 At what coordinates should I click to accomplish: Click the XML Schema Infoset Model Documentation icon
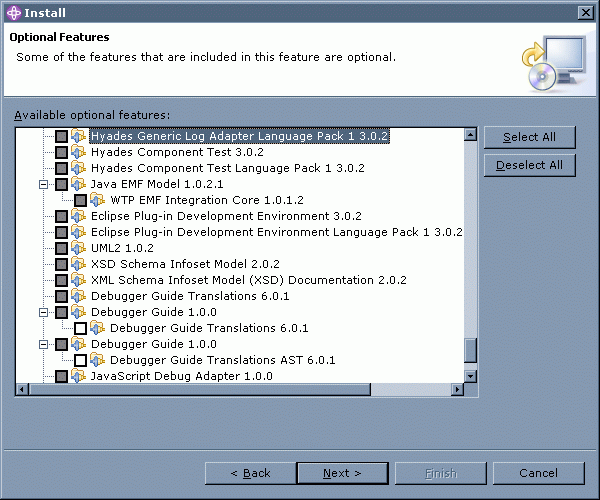78,280
